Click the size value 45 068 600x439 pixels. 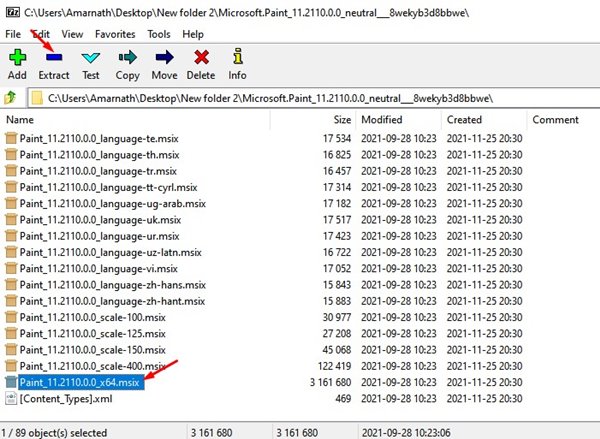click(337, 350)
